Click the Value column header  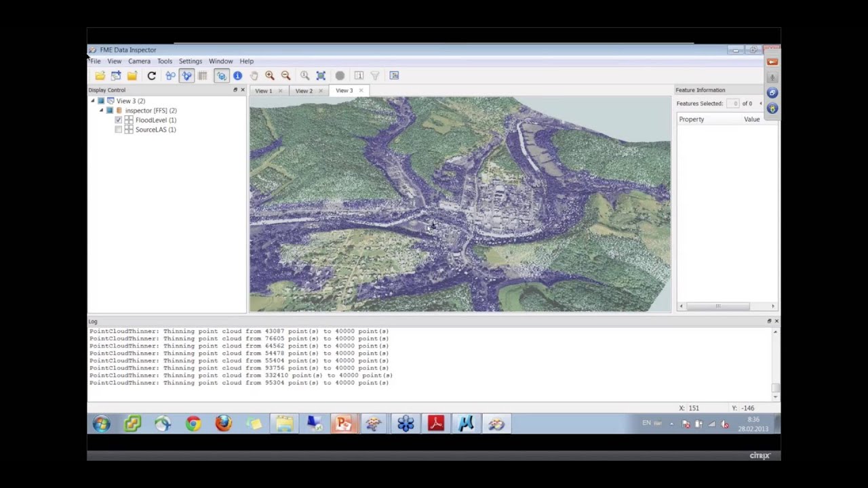click(752, 119)
